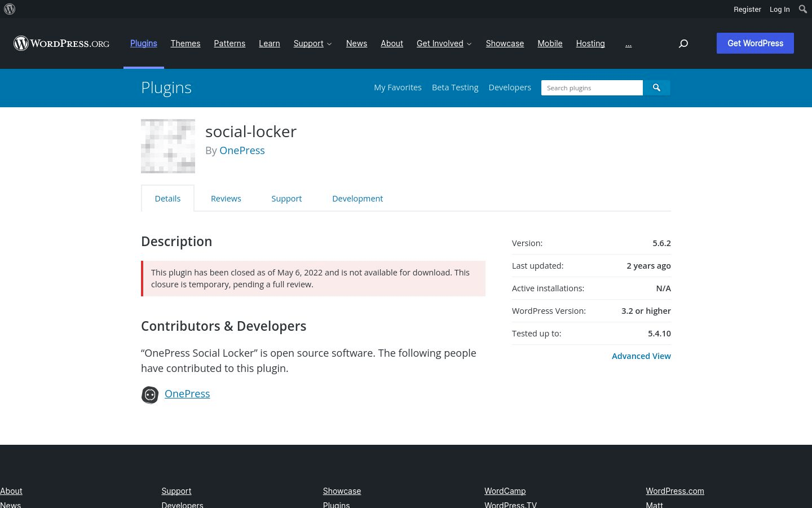Open the My Favorites link

point(398,87)
